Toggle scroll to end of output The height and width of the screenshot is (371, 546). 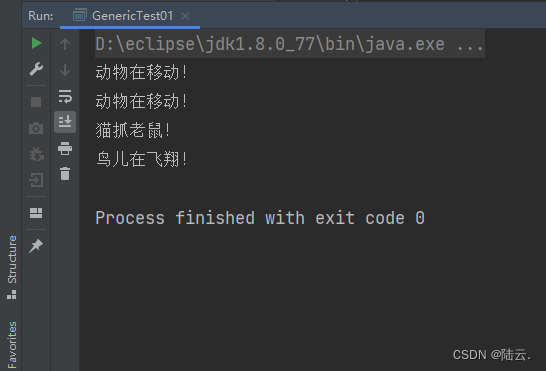point(65,122)
